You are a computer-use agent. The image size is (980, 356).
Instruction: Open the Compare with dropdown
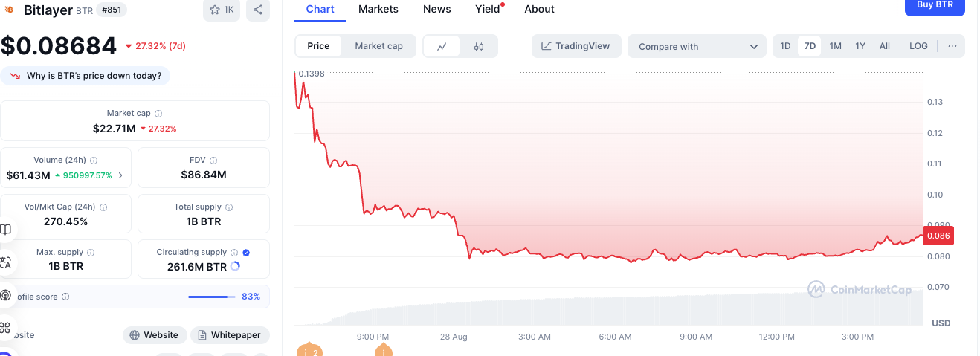point(697,46)
